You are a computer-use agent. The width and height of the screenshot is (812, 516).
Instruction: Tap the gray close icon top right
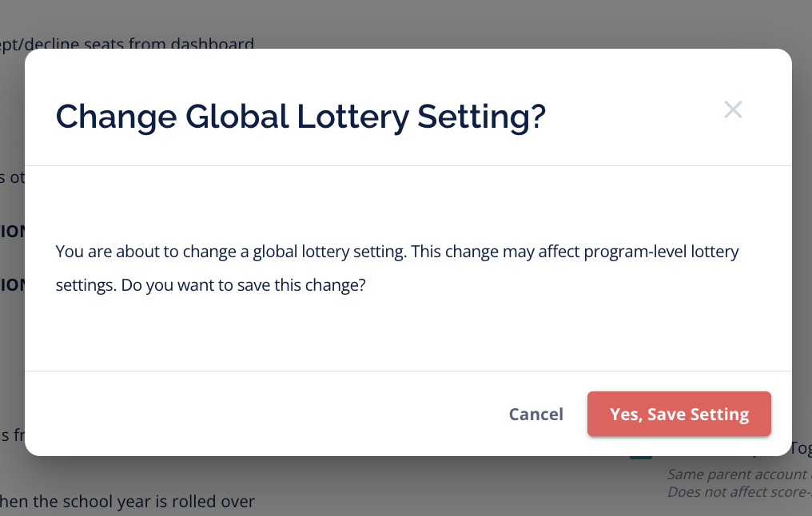pos(733,110)
